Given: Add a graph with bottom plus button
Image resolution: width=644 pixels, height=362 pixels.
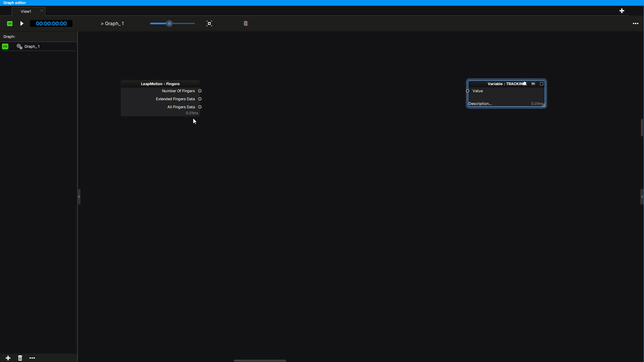Looking at the screenshot, I should [8, 358].
